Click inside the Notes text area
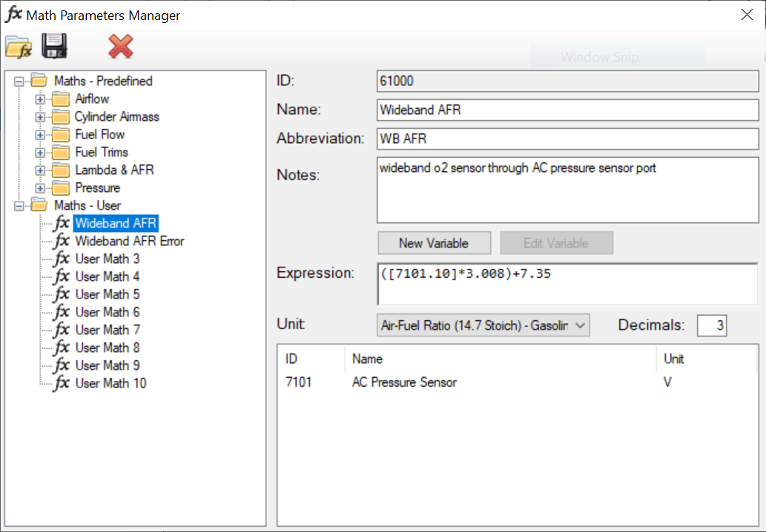Image resolution: width=766 pixels, height=532 pixels. point(567,190)
